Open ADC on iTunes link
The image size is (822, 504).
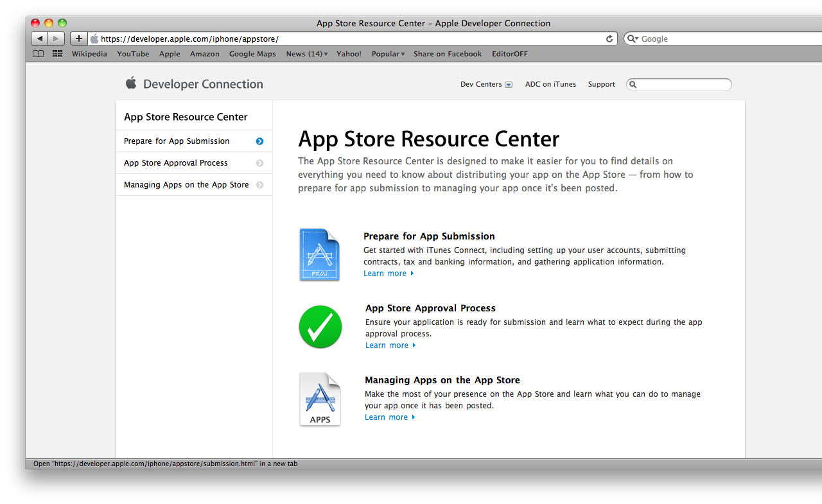point(550,84)
